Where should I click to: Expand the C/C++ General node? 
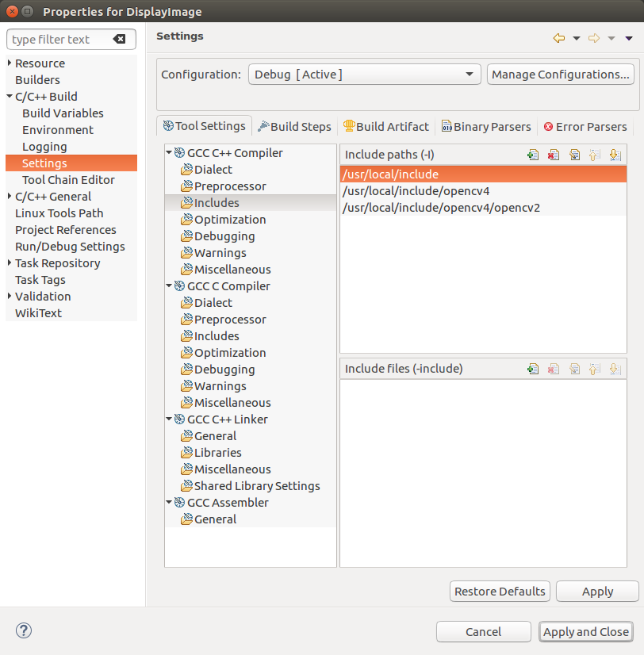10,196
